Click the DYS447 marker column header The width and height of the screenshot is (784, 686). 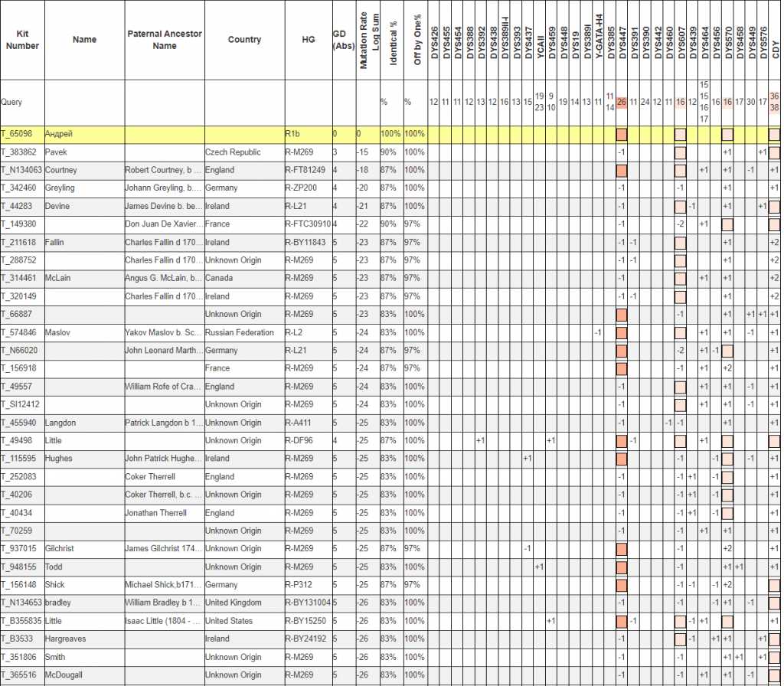pyautogui.click(x=622, y=40)
